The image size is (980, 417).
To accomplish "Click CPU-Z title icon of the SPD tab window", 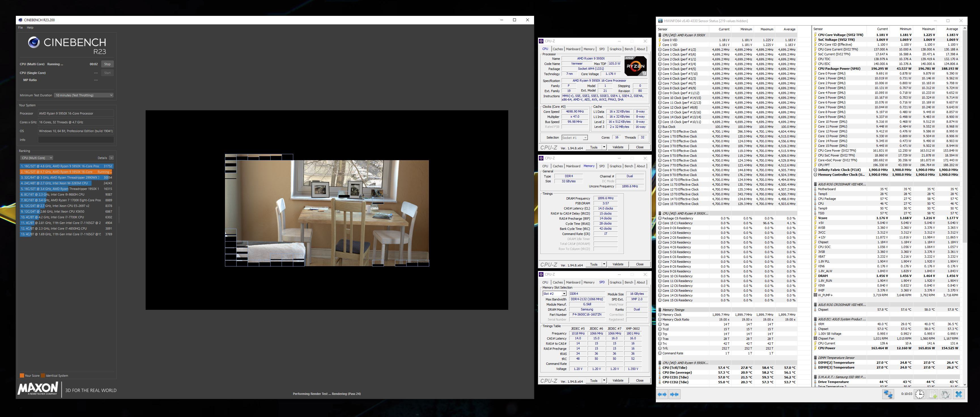I will [541, 274].
